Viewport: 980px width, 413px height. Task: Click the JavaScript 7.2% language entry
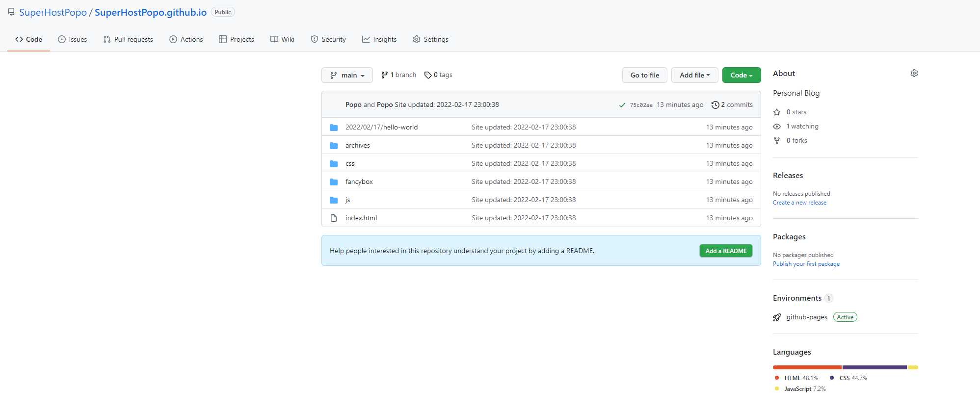[800, 389]
